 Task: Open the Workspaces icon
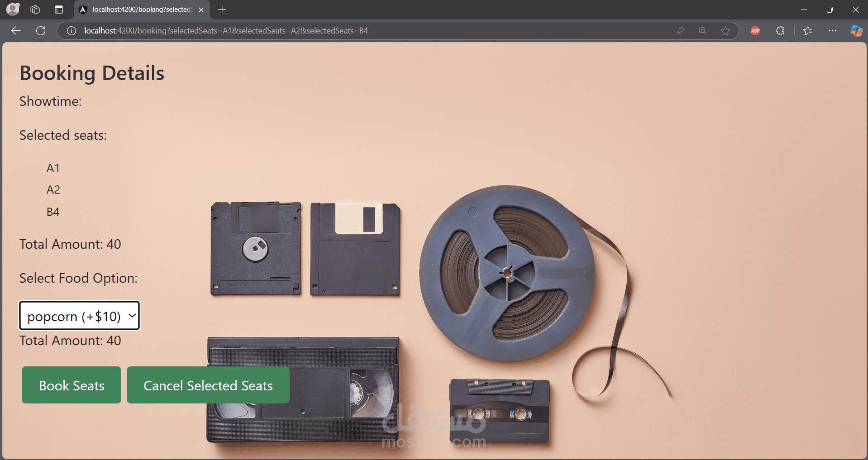(35, 9)
